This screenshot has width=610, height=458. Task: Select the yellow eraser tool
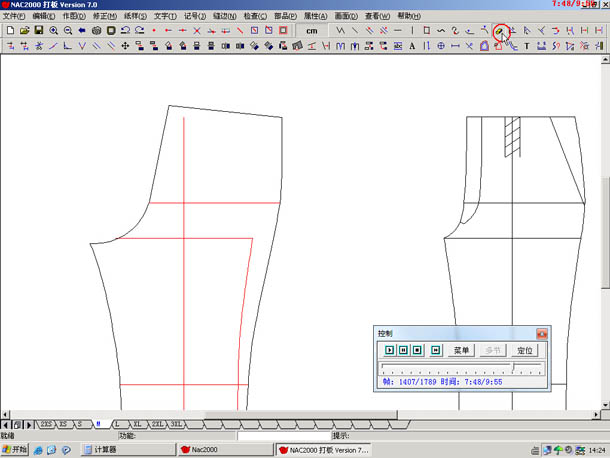tap(499, 31)
